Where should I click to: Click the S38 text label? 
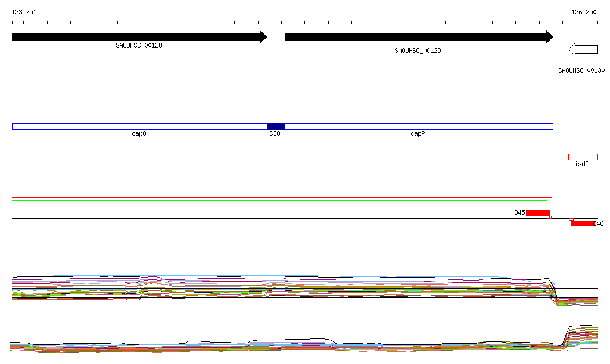point(275,134)
